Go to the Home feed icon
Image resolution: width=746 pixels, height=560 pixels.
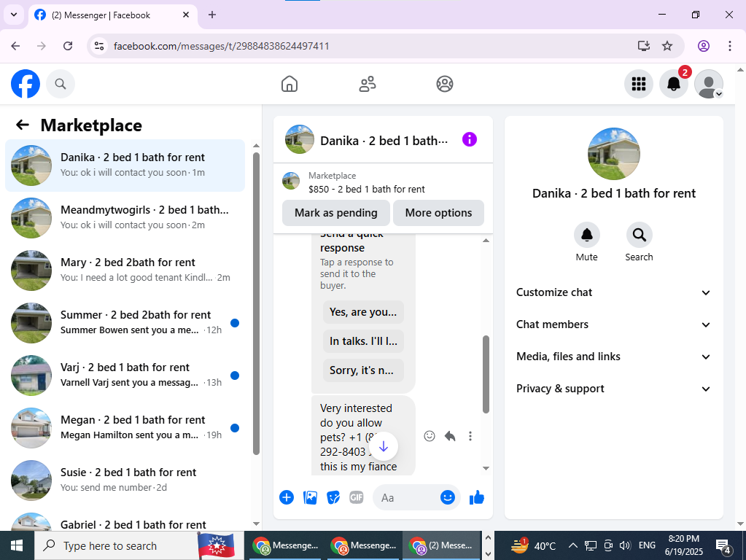coord(290,84)
